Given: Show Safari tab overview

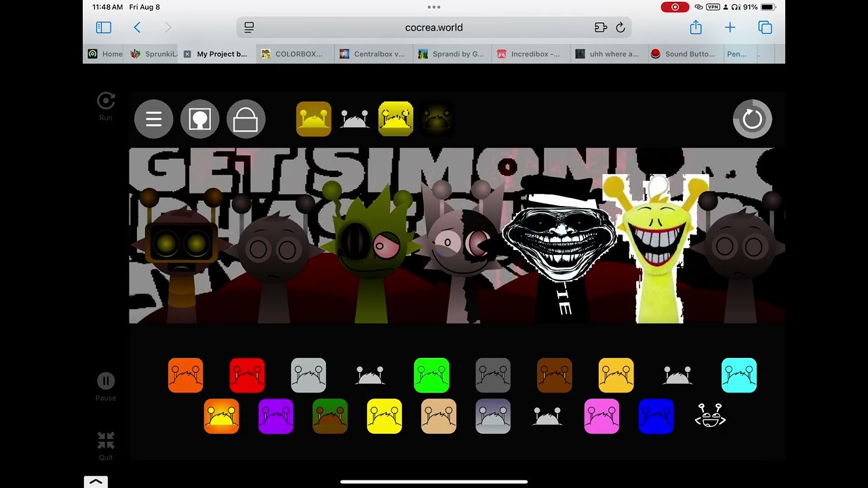Looking at the screenshot, I should pos(765,27).
